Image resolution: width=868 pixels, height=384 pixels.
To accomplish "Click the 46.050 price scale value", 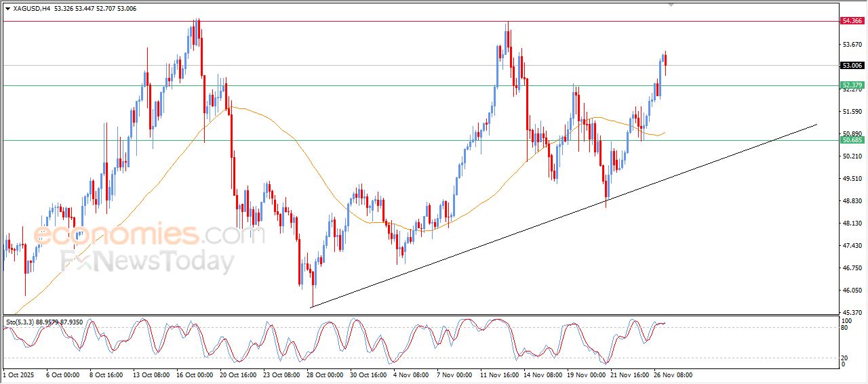I will (851, 291).
